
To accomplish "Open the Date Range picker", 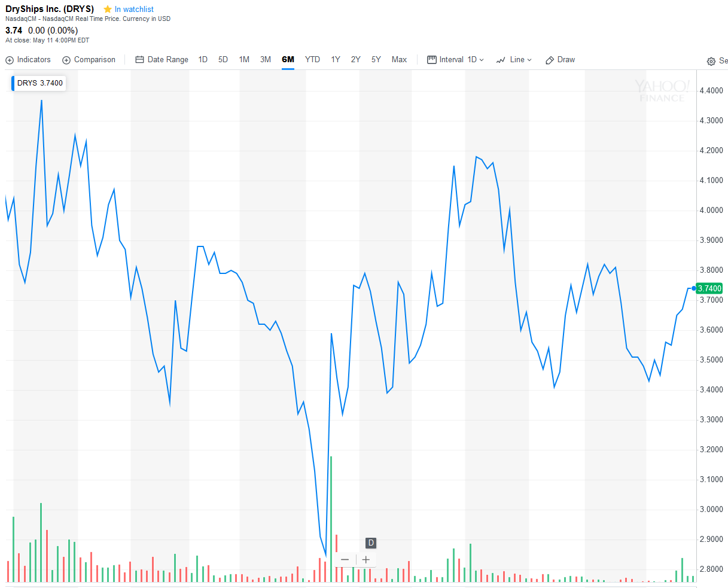I will (x=162, y=60).
